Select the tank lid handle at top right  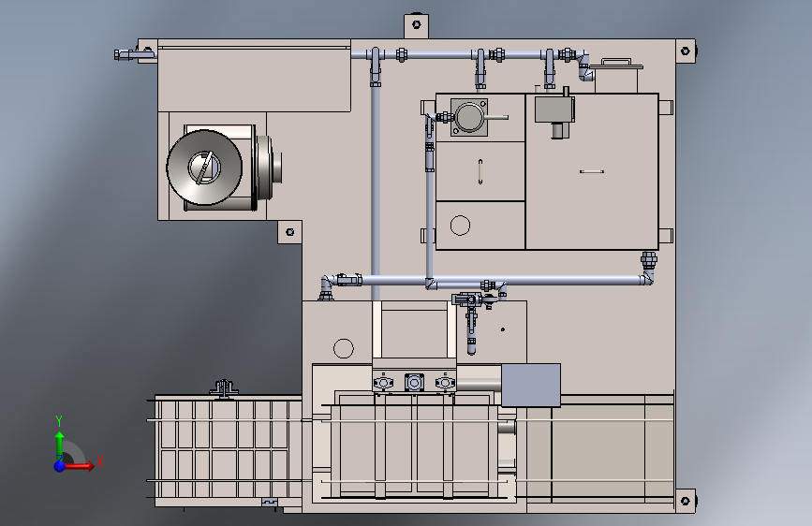(615, 63)
